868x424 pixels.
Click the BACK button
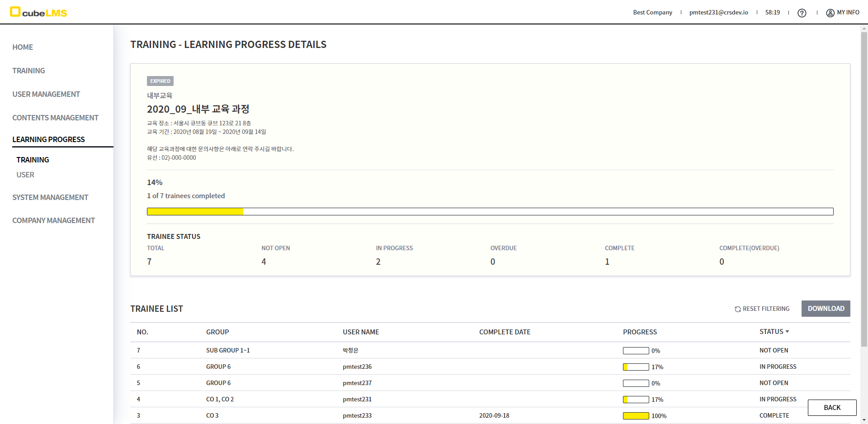click(832, 407)
